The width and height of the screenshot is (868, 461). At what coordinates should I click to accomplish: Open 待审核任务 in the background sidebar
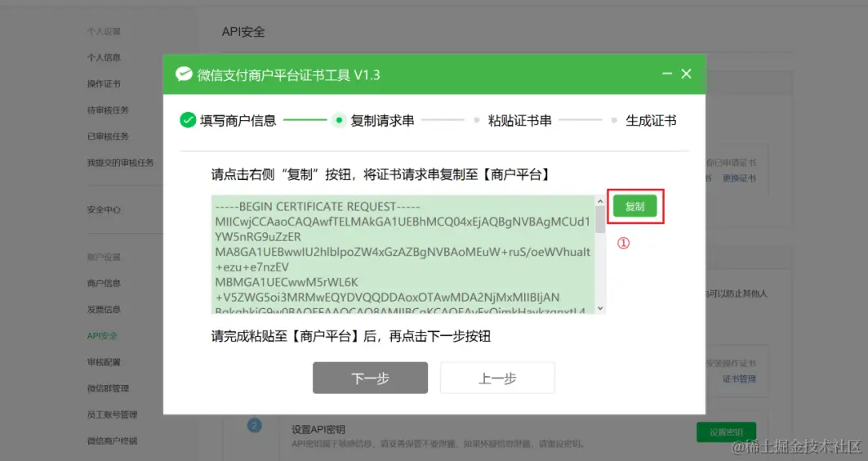(108, 110)
